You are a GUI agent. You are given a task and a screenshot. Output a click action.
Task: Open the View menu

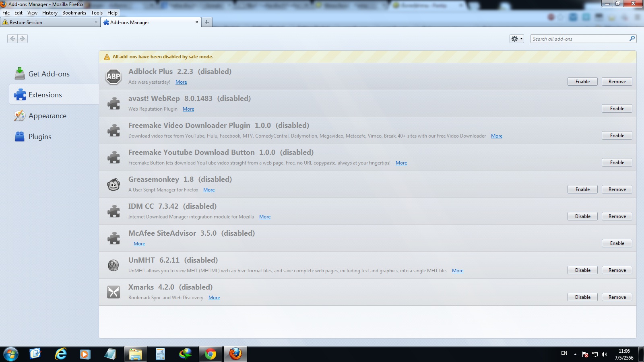pos(32,13)
